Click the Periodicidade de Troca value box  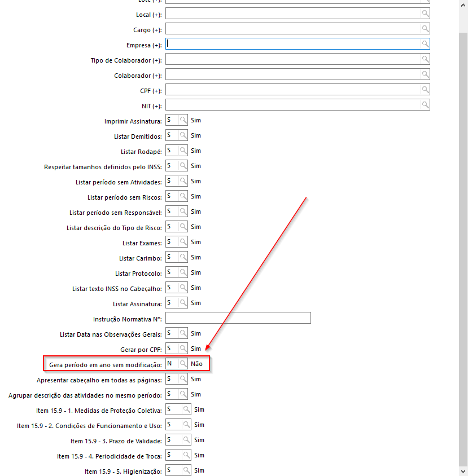coord(173,455)
